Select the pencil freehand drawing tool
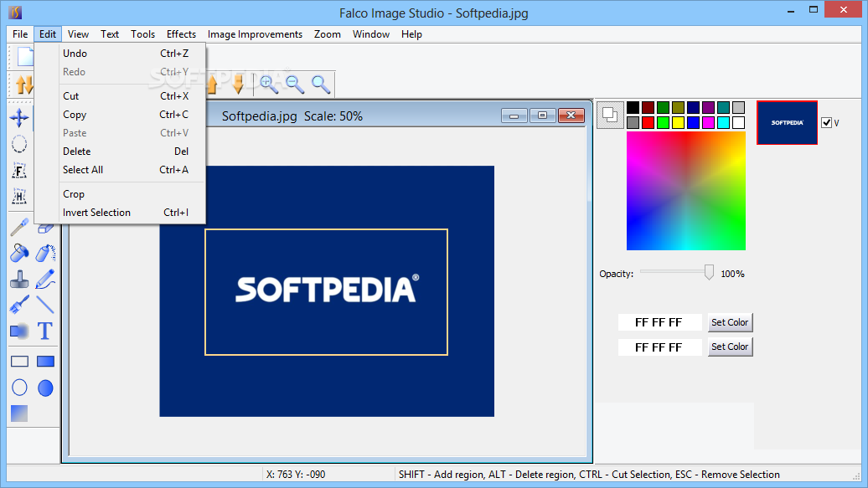This screenshot has width=868, height=488. [x=45, y=280]
